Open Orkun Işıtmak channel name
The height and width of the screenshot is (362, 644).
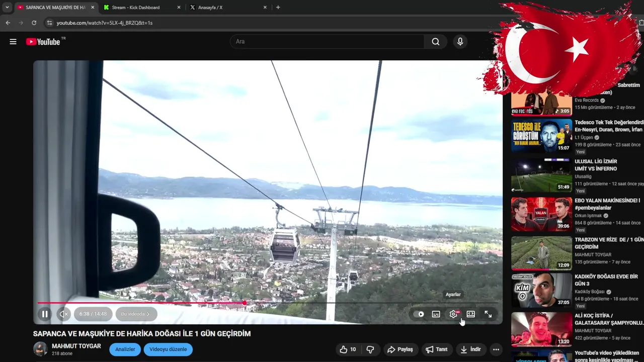[588, 216]
